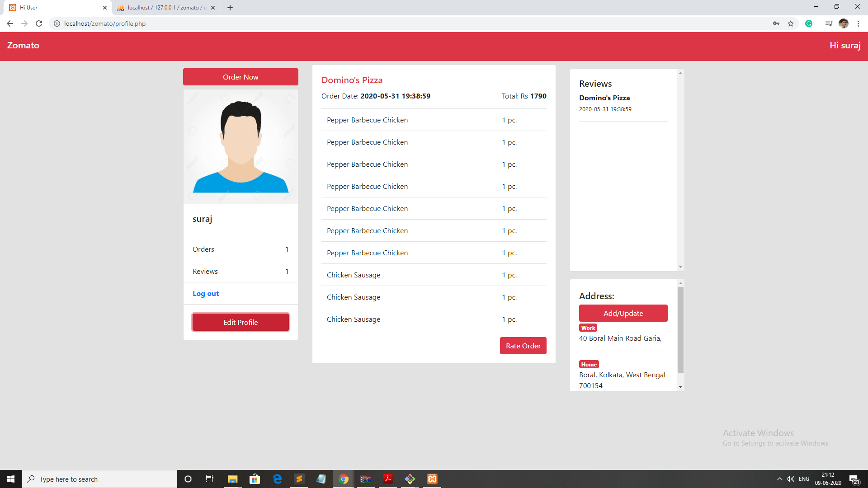868x488 pixels.
Task: Bookmark this page with star icon
Action: (x=791, y=23)
